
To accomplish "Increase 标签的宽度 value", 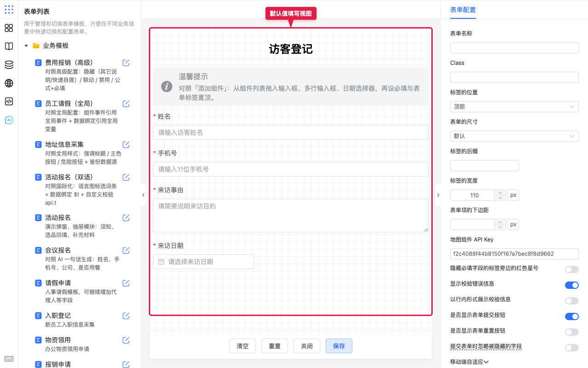I will (x=500, y=193).
